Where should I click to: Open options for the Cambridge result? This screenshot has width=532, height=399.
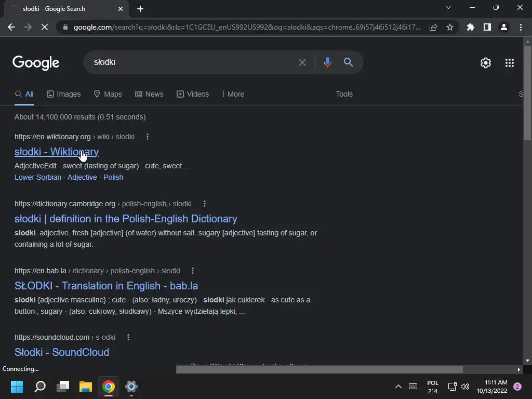(x=205, y=204)
